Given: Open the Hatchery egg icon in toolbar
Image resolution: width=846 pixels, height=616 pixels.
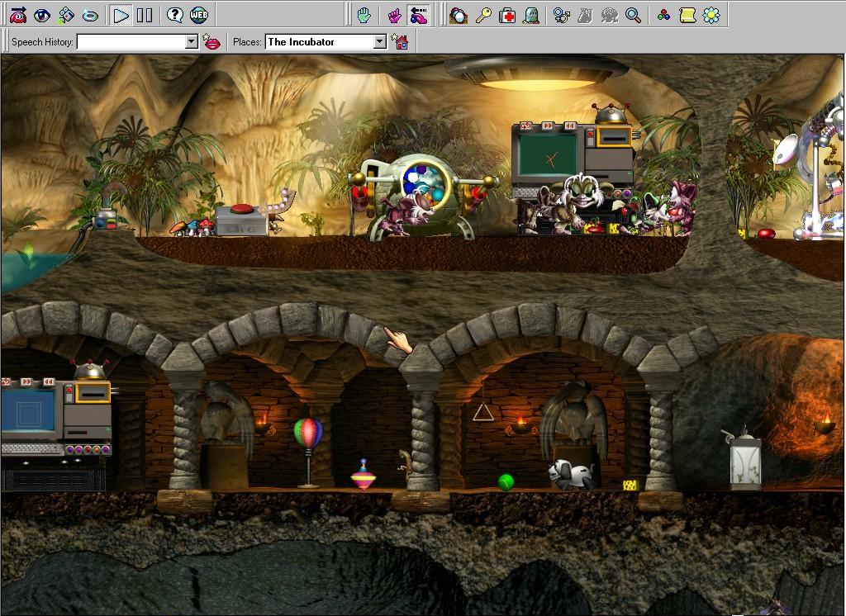Looking at the screenshot, I should (459, 15).
